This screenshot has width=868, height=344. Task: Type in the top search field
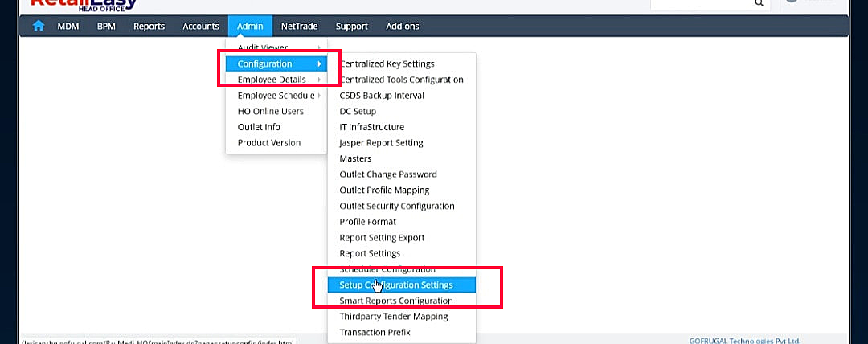(x=699, y=3)
